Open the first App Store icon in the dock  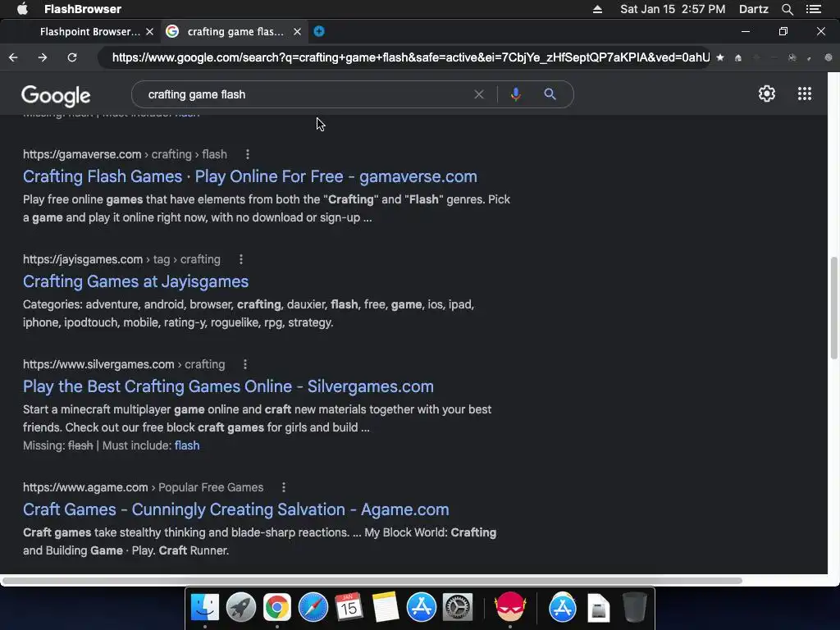coord(421,607)
